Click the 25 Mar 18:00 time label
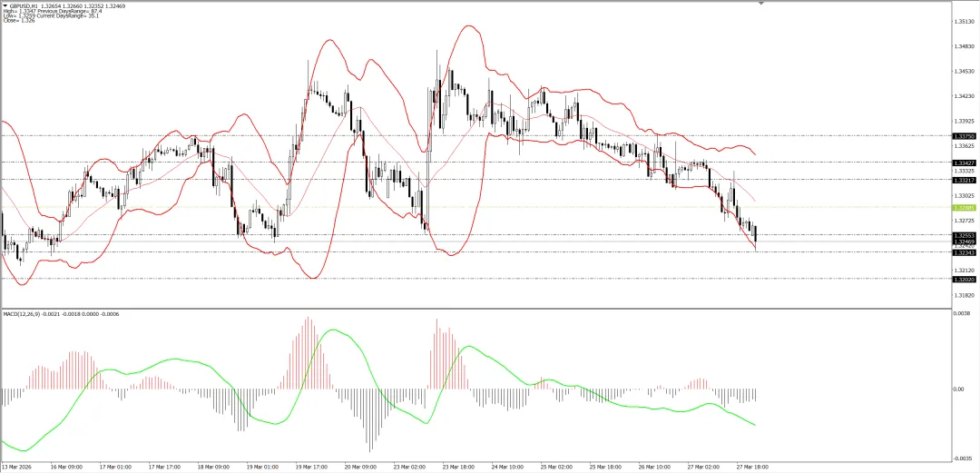Viewport: 980px width, 473px height. coord(605,467)
